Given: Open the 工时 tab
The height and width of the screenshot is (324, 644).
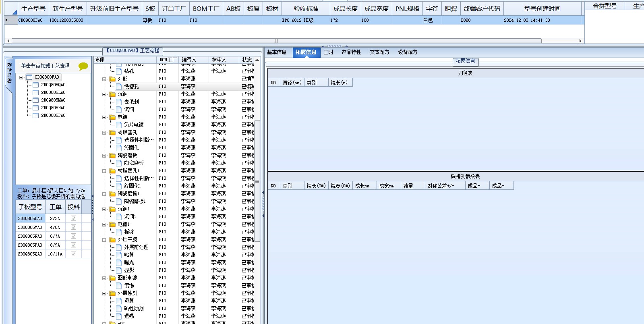Looking at the screenshot, I should tap(328, 52).
